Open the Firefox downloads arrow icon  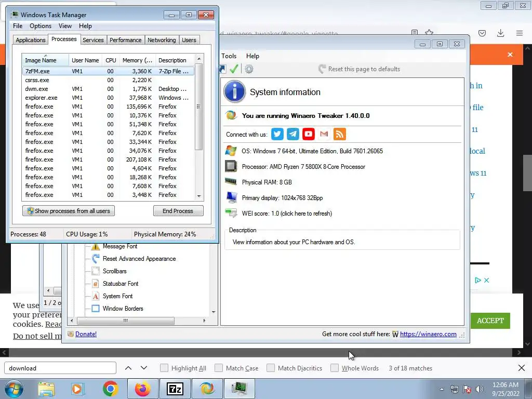point(500,33)
